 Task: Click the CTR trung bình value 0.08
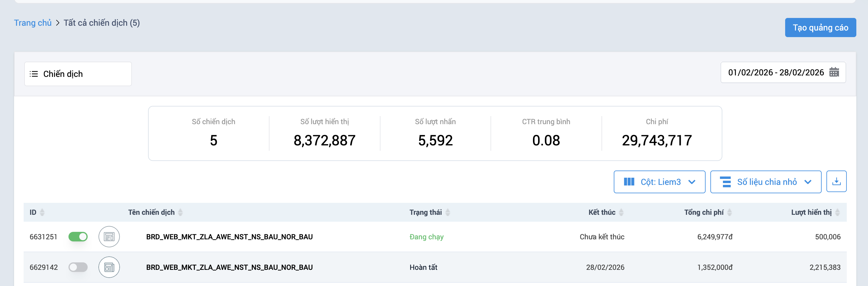[x=546, y=141]
